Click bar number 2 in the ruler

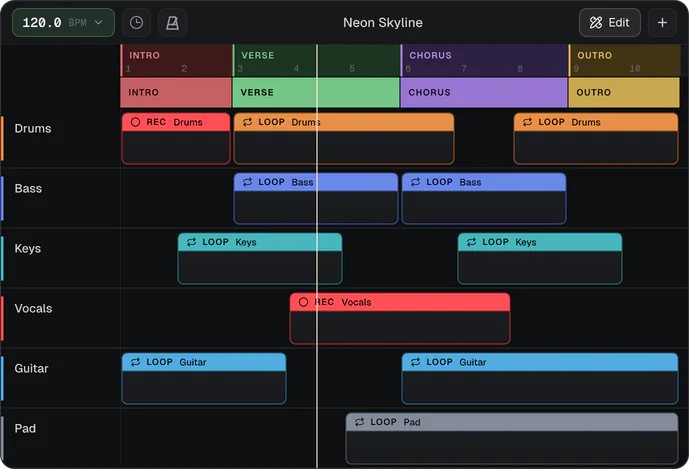[x=184, y=69]
